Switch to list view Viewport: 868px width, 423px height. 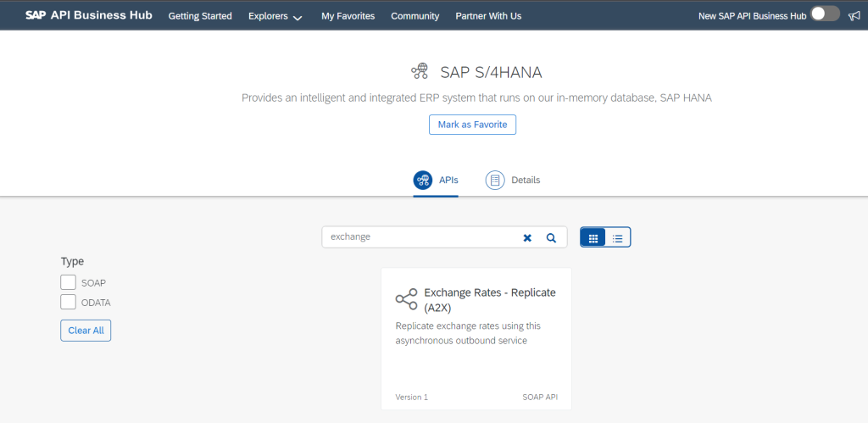[x=618, y=239]
